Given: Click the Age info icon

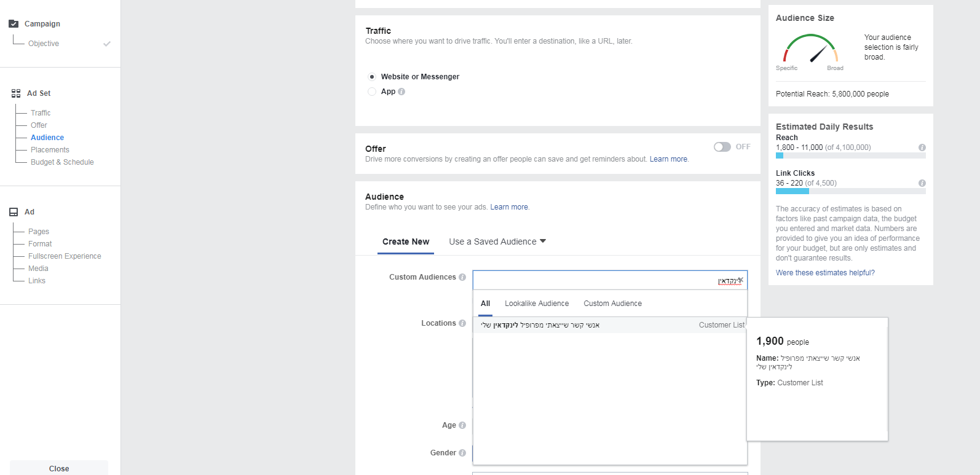Looking at the screenshot, I should 462,425.
